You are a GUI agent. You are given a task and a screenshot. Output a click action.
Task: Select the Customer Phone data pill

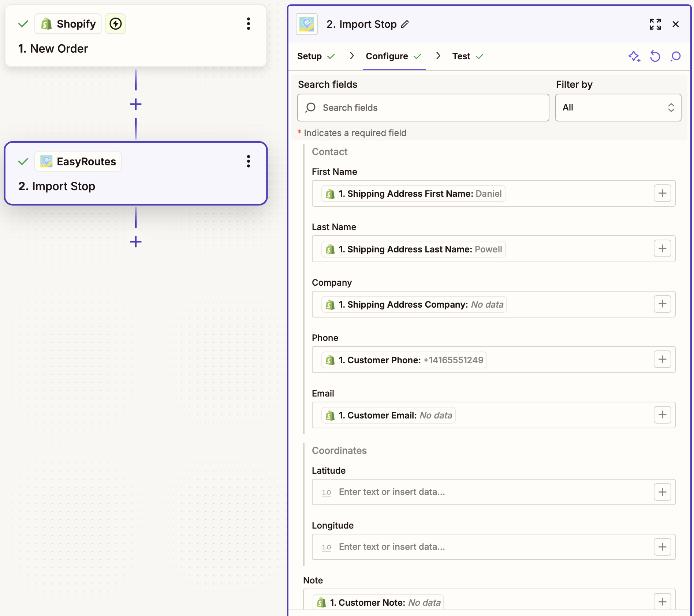(404, 360)
